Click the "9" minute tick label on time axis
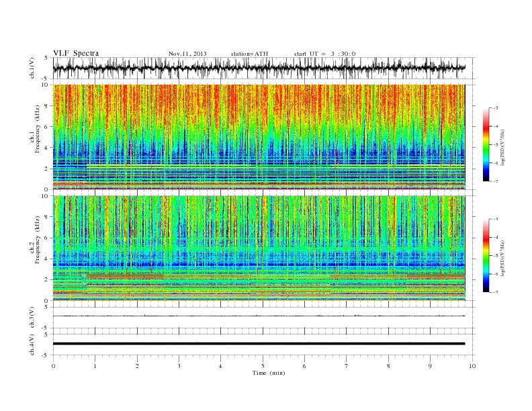The width and height of the screenshot is (532, 411). pos(430,366)
